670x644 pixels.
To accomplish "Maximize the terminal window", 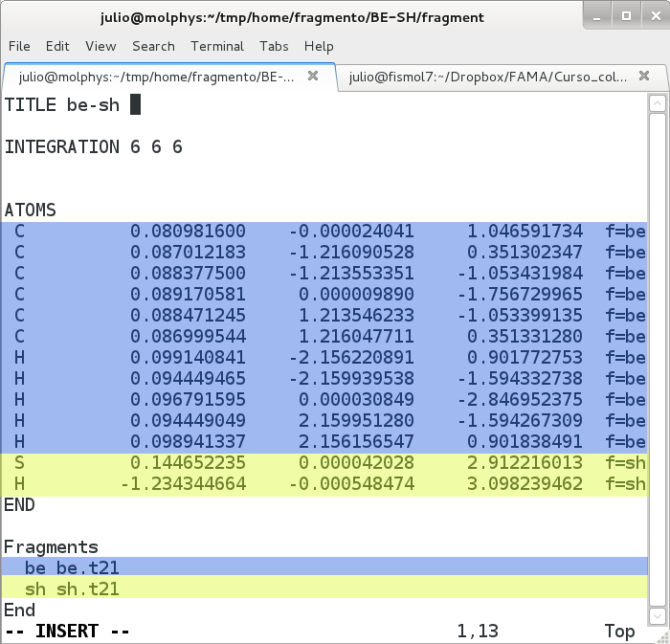I will [625, 17].
